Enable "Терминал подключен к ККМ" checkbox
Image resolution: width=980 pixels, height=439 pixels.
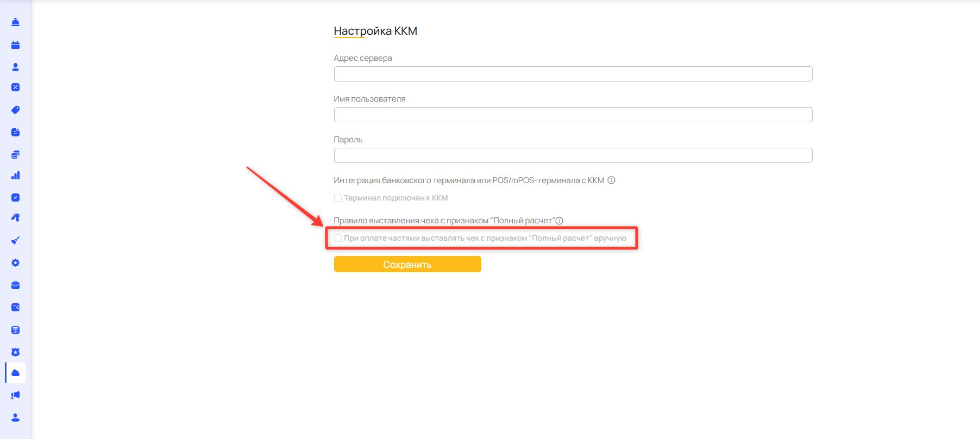click(338, 198)
